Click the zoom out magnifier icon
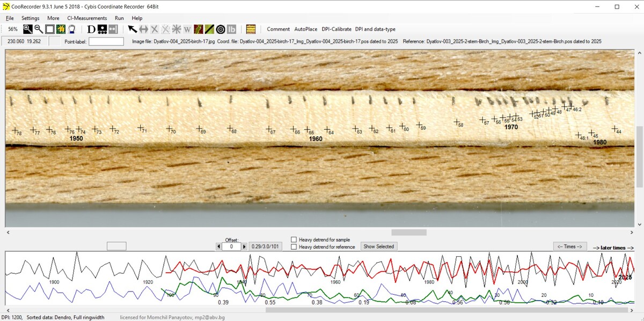The height and width of the screenshot is (321, 644). tap(39, 29)
